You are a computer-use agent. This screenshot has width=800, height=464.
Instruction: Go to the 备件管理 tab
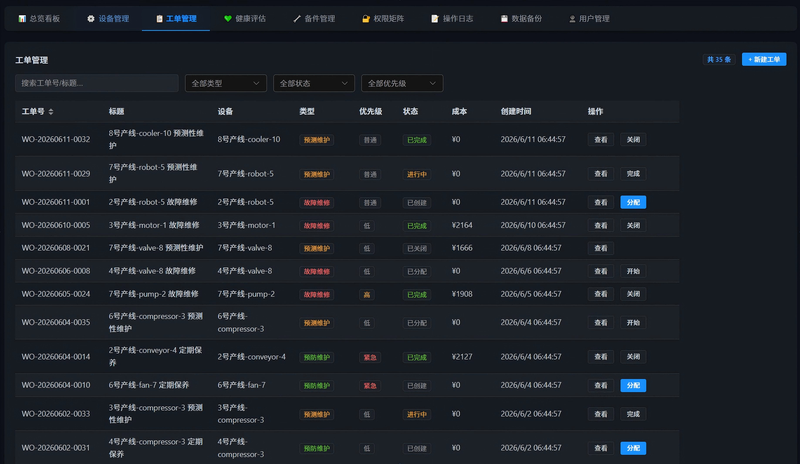click(314, 19)
